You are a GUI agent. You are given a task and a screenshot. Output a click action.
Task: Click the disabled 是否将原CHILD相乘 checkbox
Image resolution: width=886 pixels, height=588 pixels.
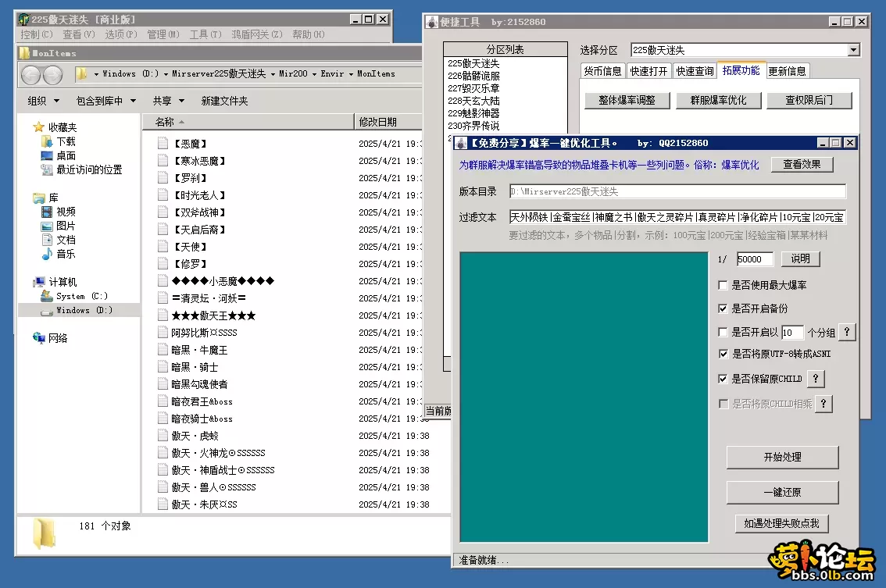[723, 403]
